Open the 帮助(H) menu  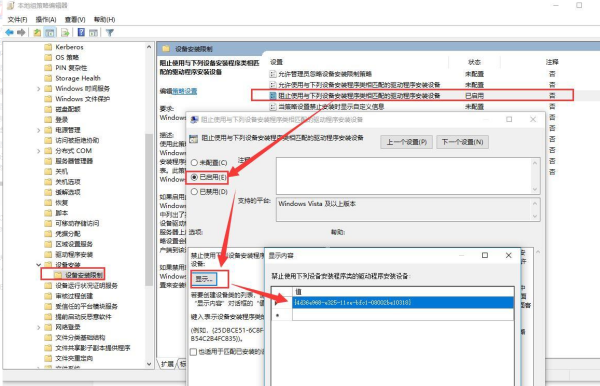[104, 20]
